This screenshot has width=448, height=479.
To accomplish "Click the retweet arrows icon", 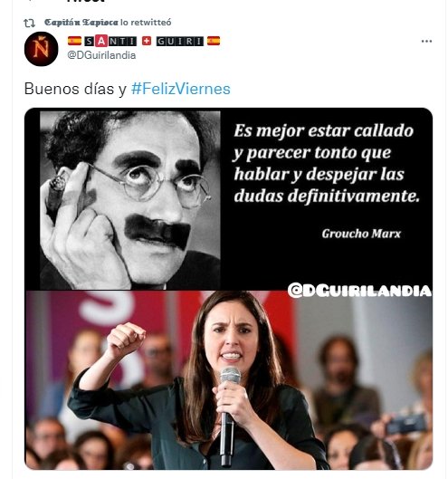I will [x=29, y=23].
